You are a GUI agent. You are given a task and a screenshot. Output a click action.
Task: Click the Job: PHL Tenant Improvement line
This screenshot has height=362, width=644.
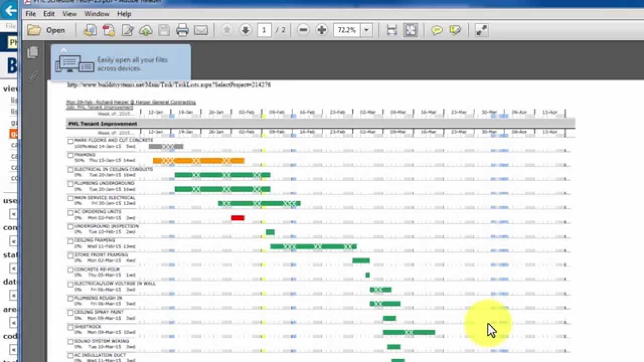[100, 107]
